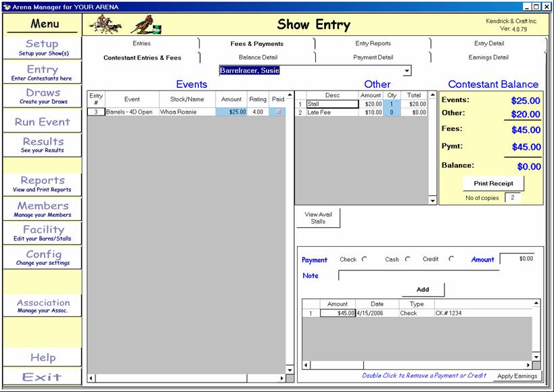Click the barrel racer icon
Viewport: 554px width, 392px height.
146,25
